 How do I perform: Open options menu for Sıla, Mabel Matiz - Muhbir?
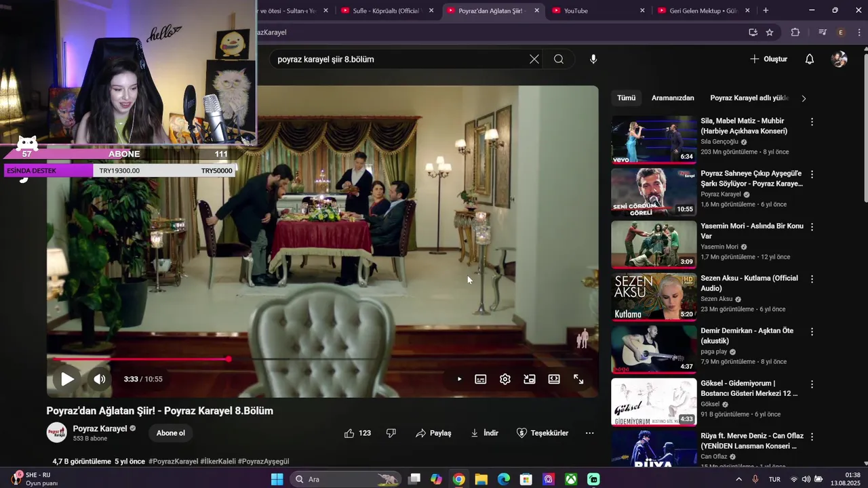pos(812,122)
